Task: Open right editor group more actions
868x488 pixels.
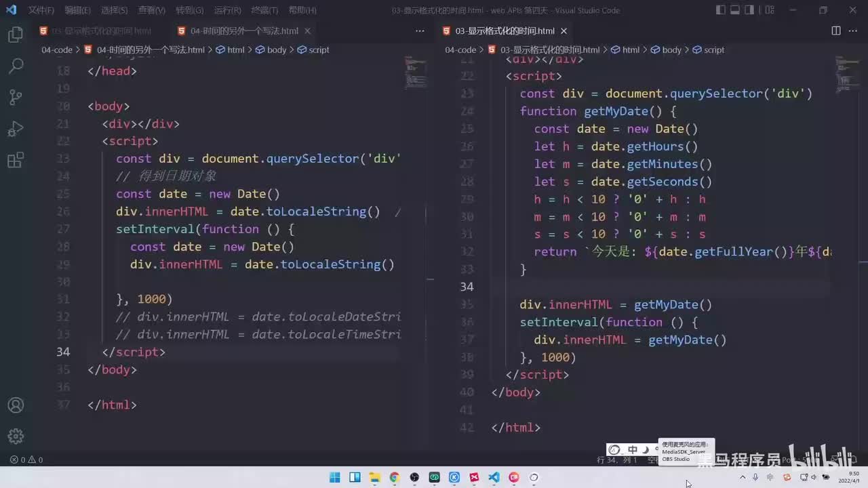Action: [853, 31]
